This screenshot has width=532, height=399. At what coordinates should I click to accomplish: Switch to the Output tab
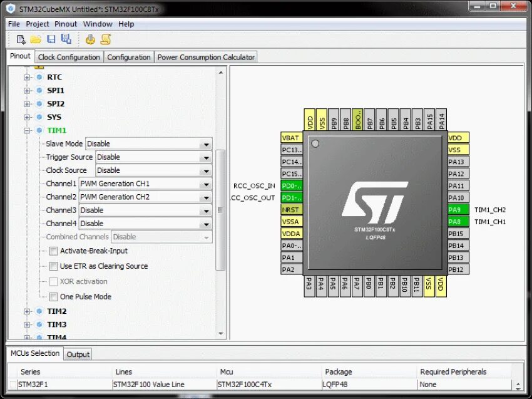click(x=78, y=354)
